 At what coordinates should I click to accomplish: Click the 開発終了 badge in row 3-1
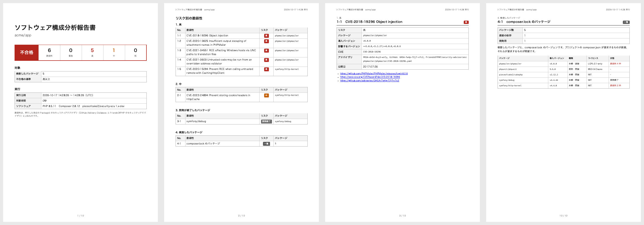tap(266, 121)
